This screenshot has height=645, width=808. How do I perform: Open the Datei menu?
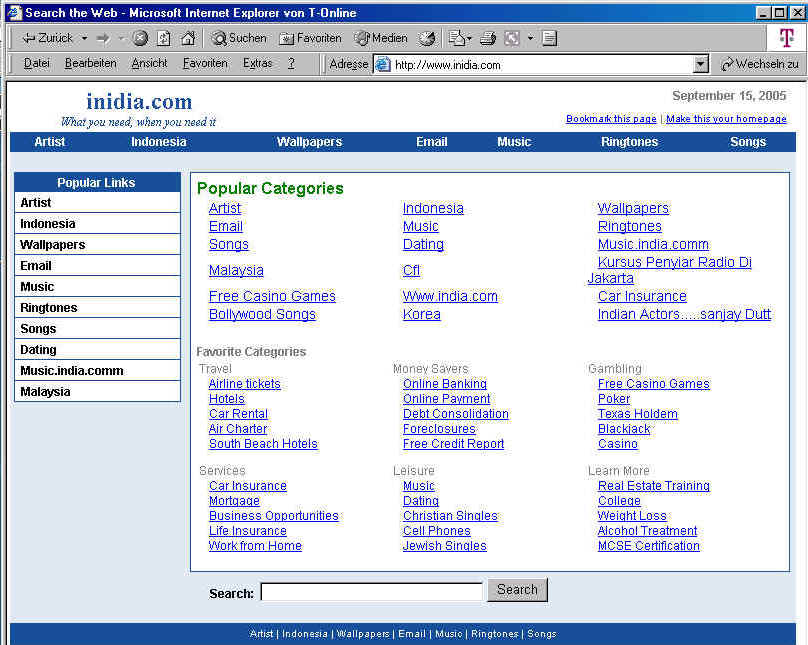(37, 63)
